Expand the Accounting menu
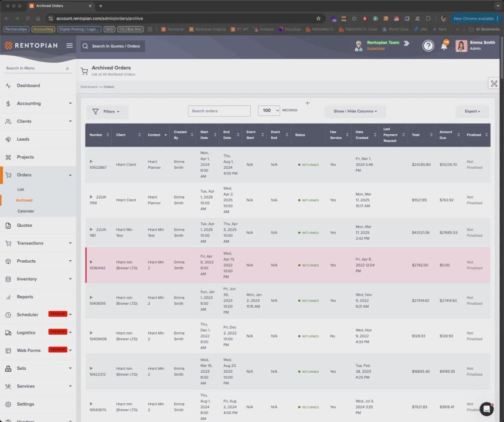 coord(38,104)
